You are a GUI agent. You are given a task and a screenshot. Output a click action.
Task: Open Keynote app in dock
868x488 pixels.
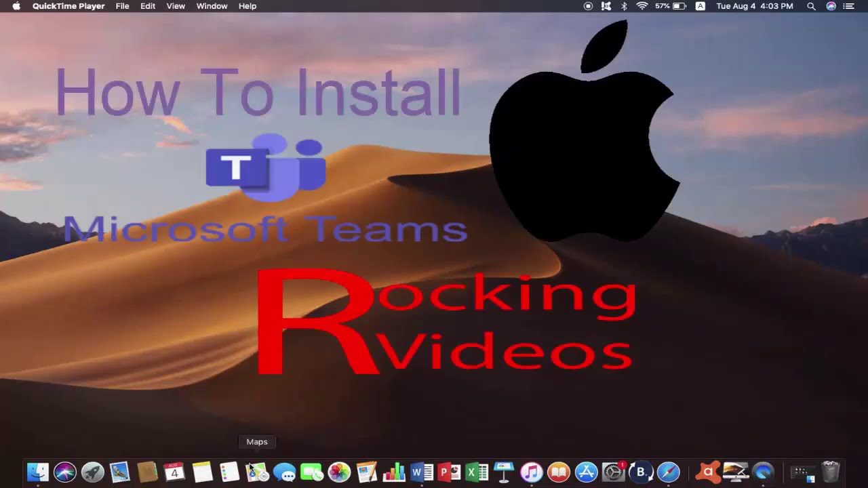[x=504, y=472]
